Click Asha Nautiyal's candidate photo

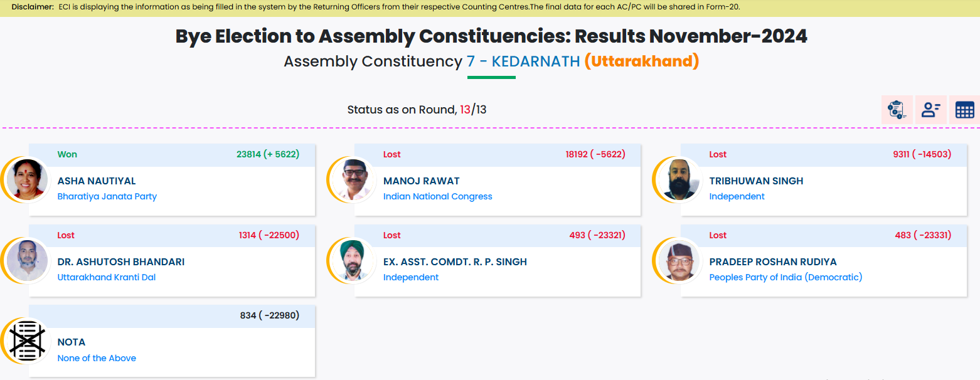click(27, 179)
